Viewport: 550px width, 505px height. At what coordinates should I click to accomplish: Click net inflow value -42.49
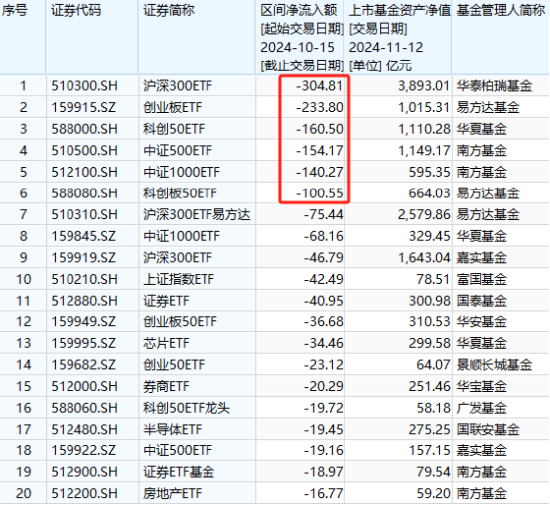point(323,280)
